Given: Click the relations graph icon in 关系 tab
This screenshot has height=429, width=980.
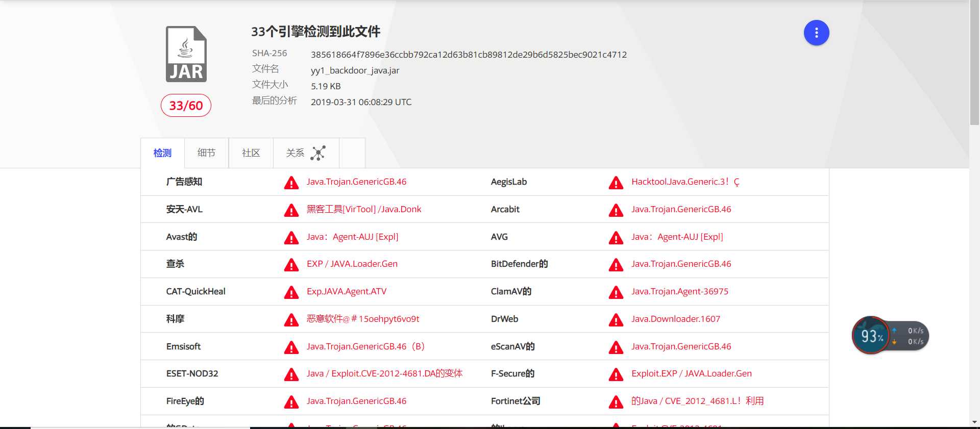Looking at the screenshot, I should click(318, 153).
